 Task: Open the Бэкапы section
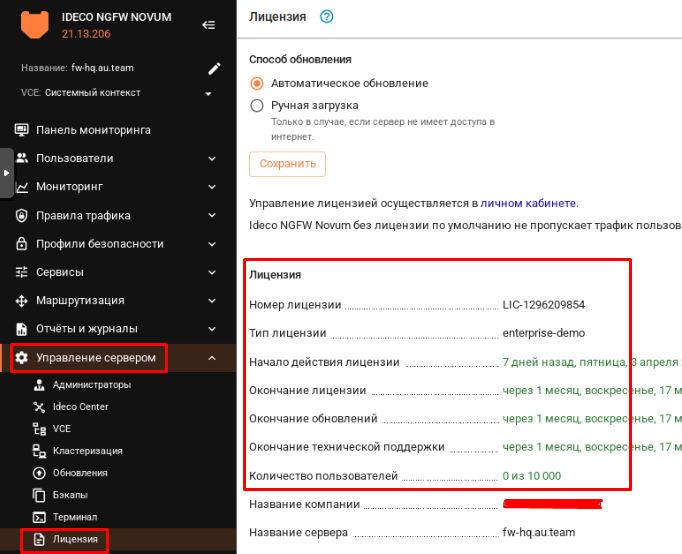point(70,495)
